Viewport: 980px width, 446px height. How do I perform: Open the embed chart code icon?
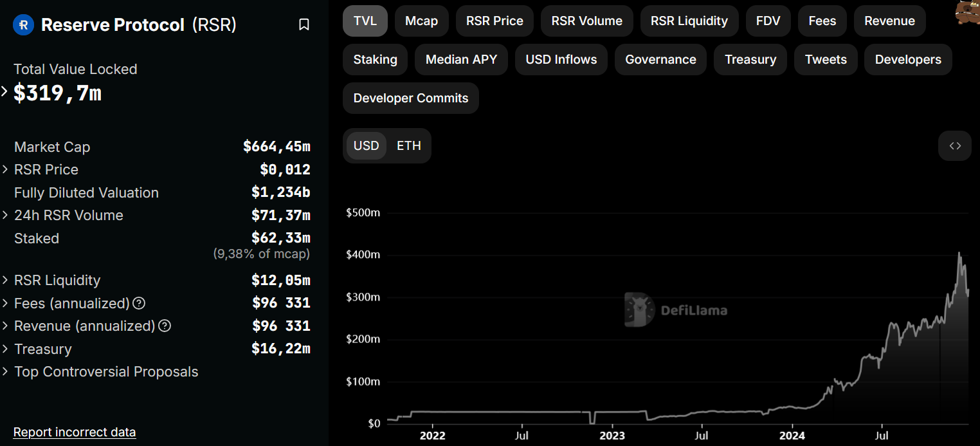tap(955, 145)
